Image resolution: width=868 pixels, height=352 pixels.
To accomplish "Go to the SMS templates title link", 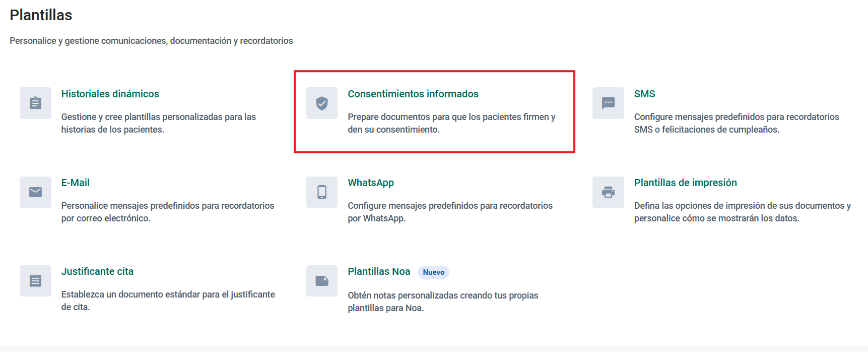I will 644,94.
